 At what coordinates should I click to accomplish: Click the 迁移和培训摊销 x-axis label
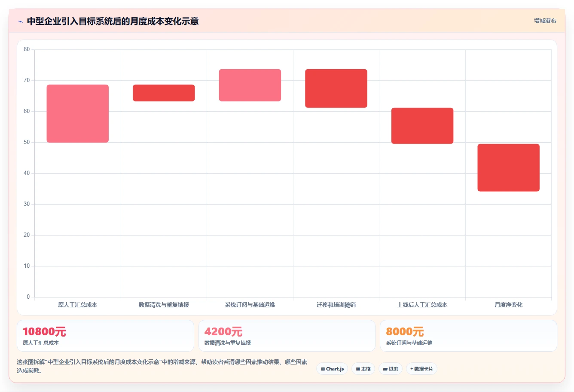pos(336,305)
